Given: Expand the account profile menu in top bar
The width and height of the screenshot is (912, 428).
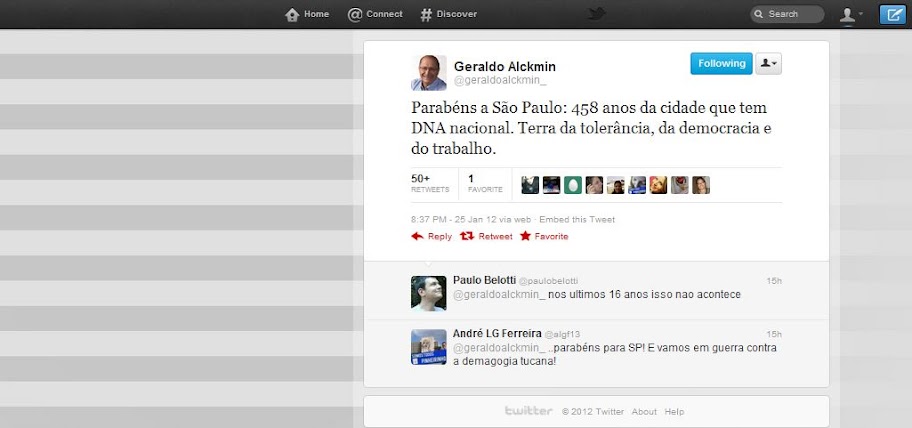Looking at the screenshot, I should 851,15.
